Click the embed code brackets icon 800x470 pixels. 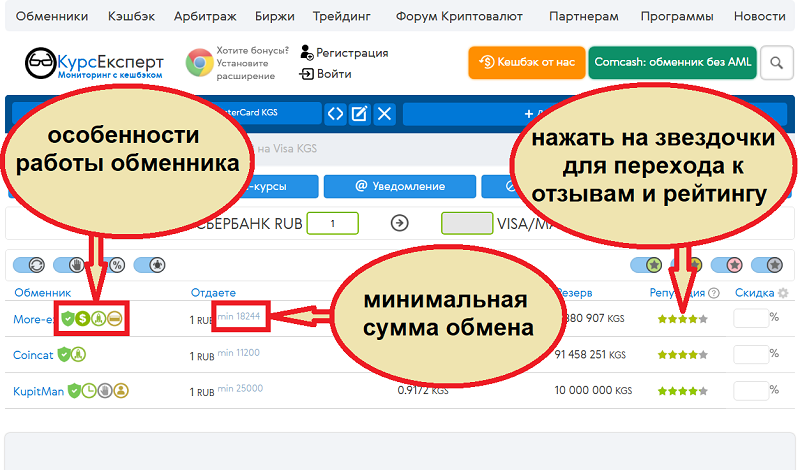[x=335, y=113]
